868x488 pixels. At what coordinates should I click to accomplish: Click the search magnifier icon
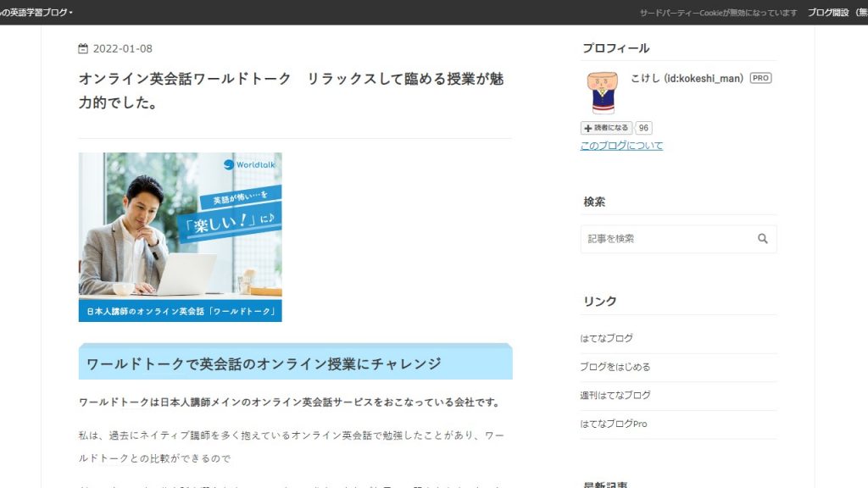[762, 238]
